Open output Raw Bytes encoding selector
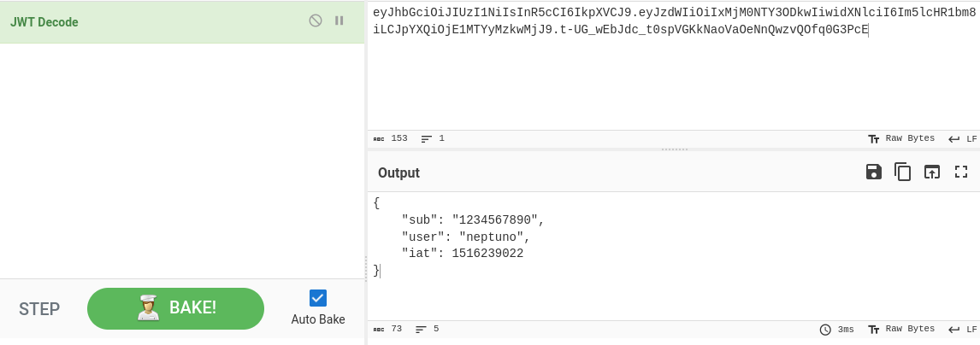The height and width of the screenshot is (345, 980). pos(901,330)
